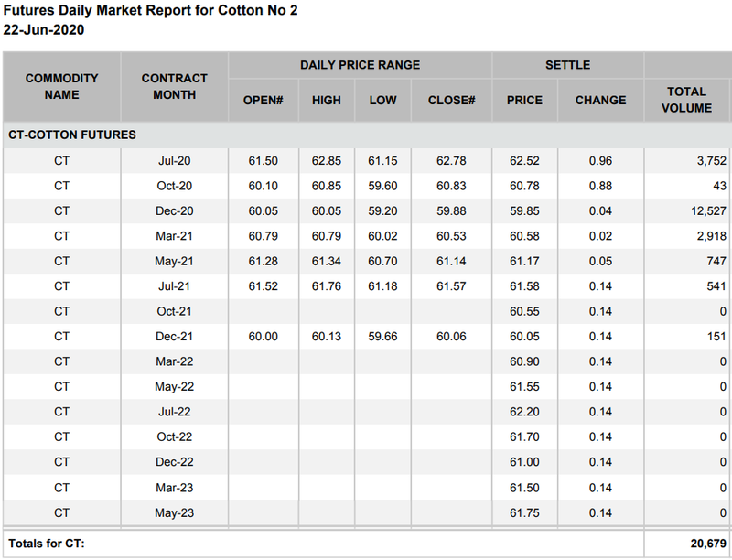Viewport: 732px width, 560px height.
Task: Select the SETTLE group header
Action: tap(567, 65)
